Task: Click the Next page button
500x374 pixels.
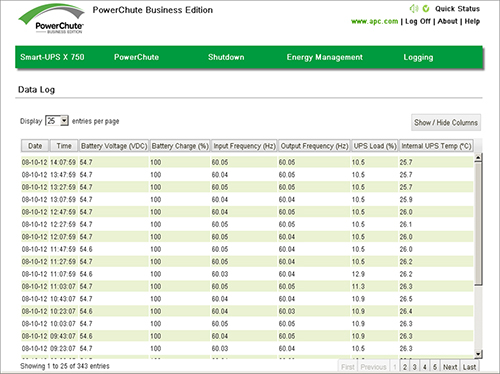Action: click(450, 367)
